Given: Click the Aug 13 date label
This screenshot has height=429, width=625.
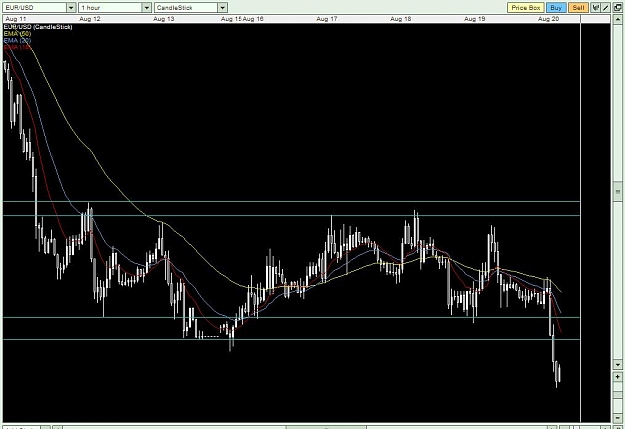Looking at the screenshot, I should 163,19.
